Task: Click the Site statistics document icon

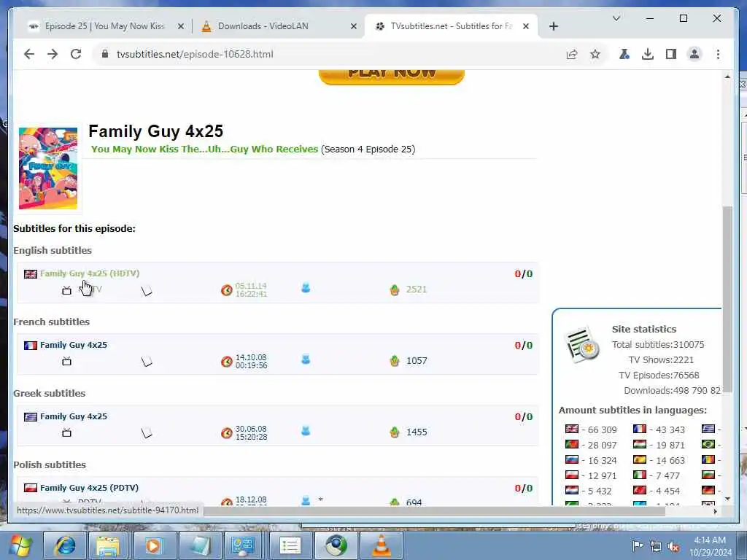Action: (x=581, y=345)
